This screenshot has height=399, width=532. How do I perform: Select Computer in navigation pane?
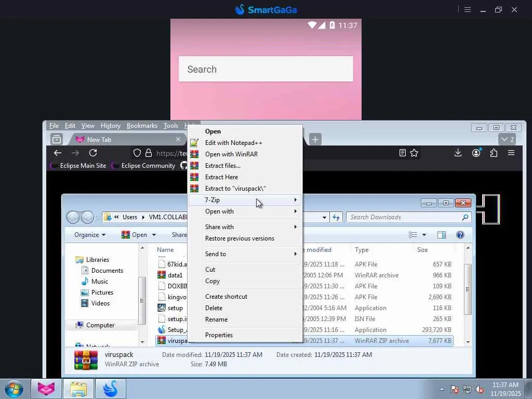pos(100,325)
